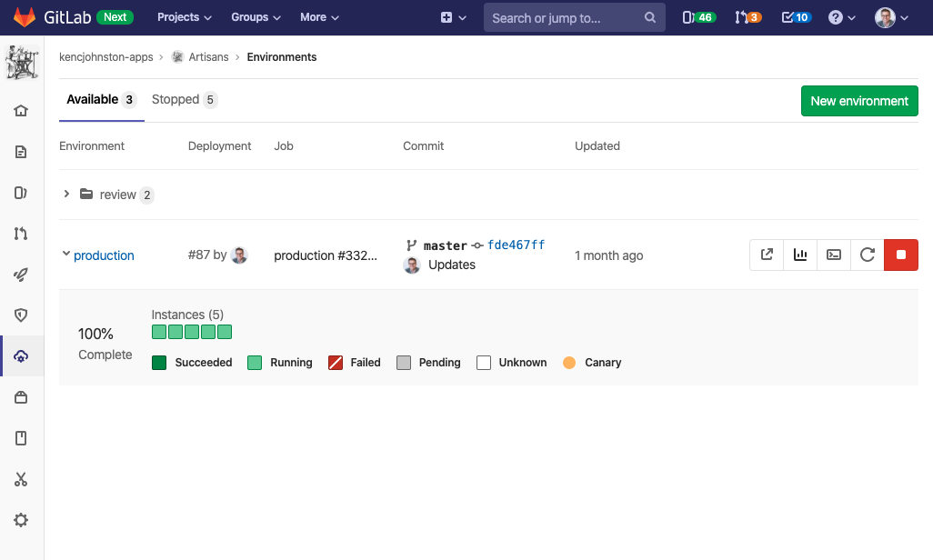Collapse the production environment row

click(x=66, y=254)
